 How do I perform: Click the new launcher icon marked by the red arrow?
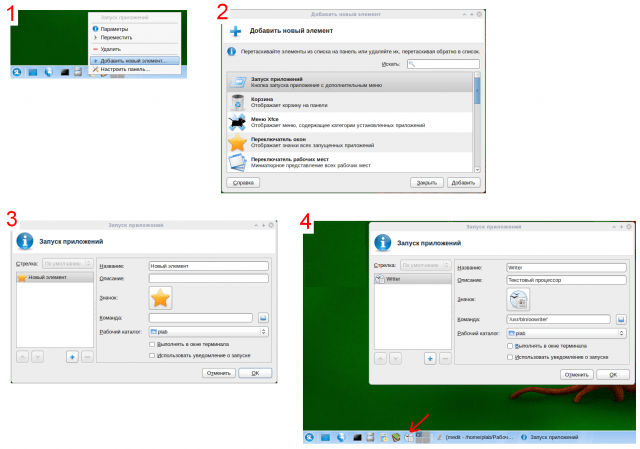tap(409, 438)
